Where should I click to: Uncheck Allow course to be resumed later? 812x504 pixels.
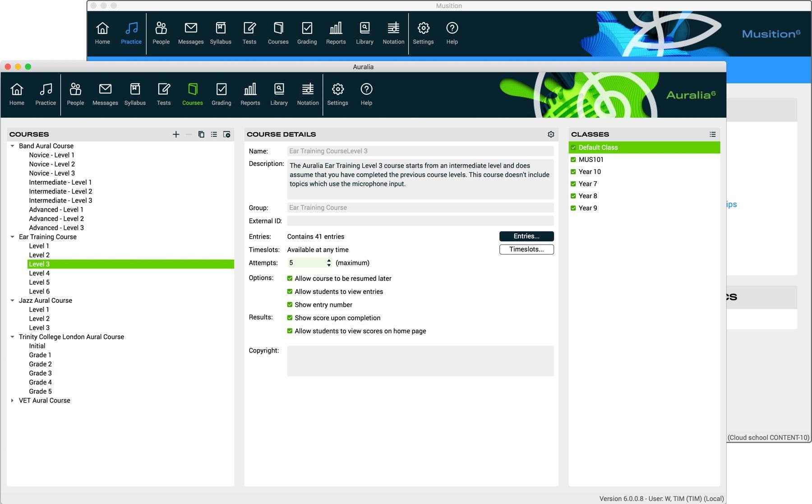(x=290, y=278)
